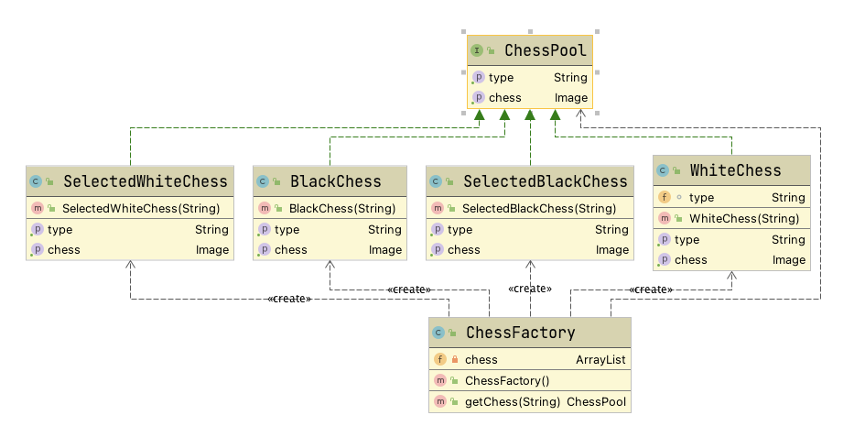This screenshot has width=866, height=437.
Task: Click the method icon of SelectedBlackChess(String)
Action: [437, 208]
